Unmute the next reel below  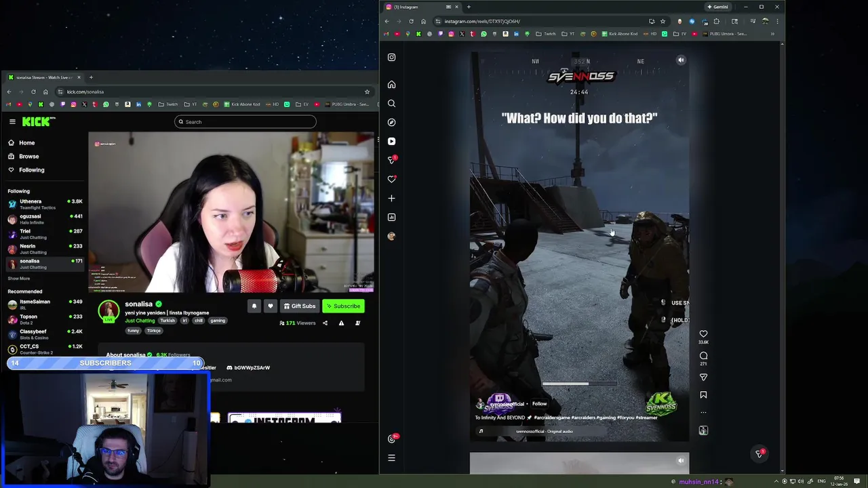[681, 461]
